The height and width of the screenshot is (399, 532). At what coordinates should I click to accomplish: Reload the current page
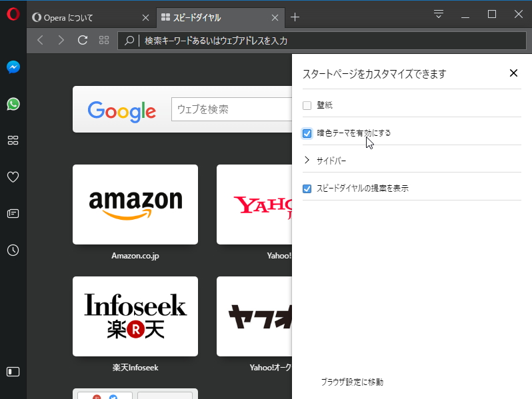83,41
